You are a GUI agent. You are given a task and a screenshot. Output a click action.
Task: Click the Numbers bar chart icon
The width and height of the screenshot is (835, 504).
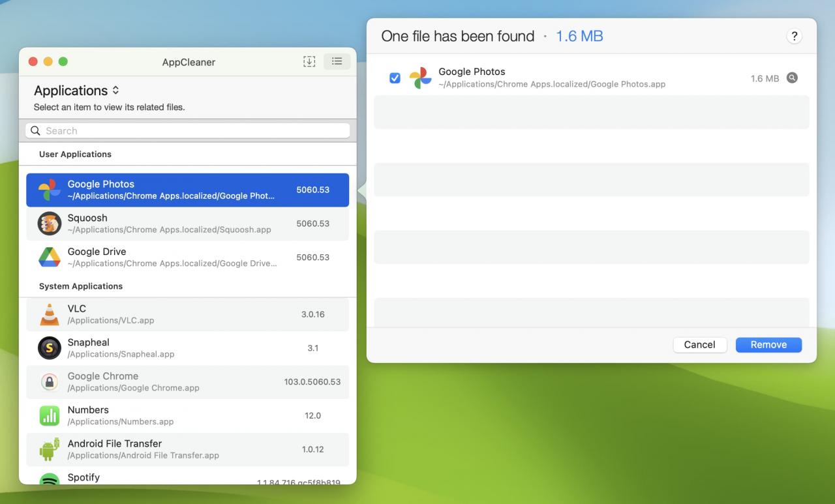pos(50,415)
